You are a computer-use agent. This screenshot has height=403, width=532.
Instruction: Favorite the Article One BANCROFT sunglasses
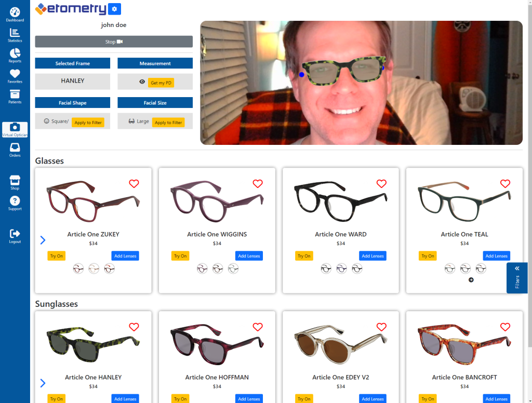(x=505, y=327)
